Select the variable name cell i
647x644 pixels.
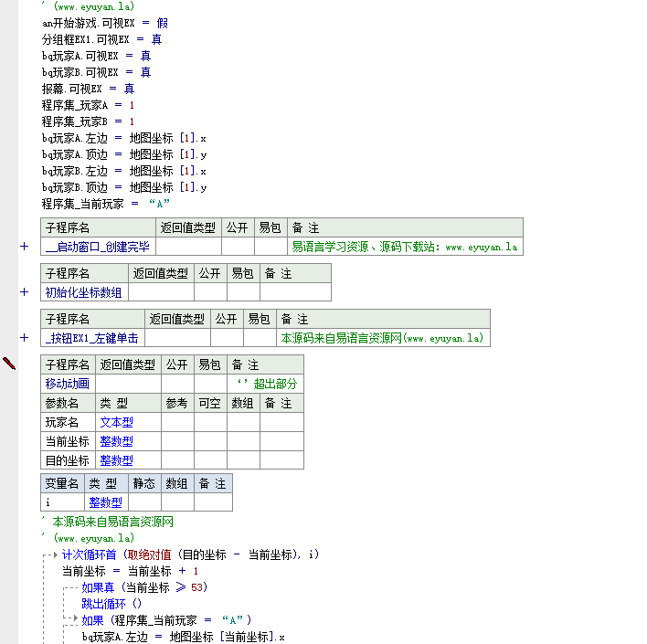(x=62, y=501)
